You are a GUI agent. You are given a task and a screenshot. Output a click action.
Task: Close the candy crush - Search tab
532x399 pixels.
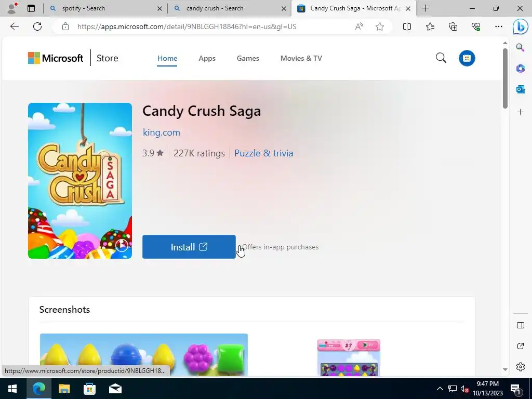coord(284,8)
